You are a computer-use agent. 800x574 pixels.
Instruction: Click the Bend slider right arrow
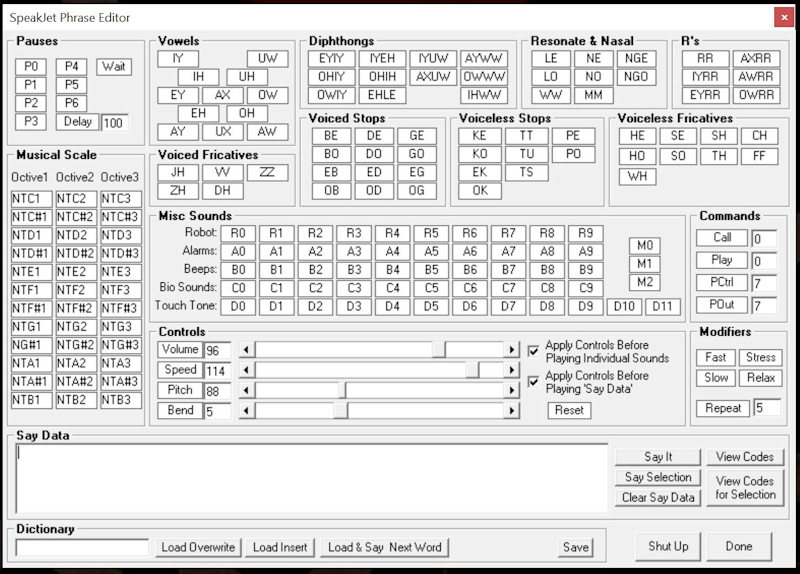(x=512, y=410)
